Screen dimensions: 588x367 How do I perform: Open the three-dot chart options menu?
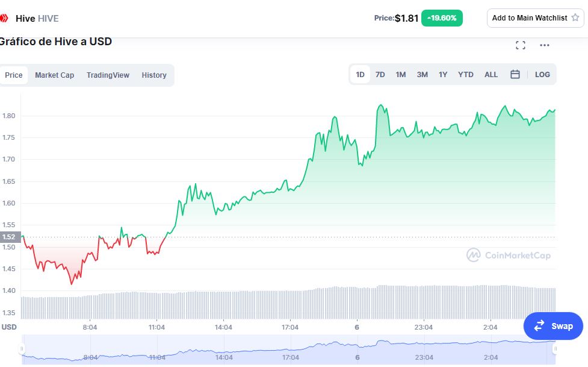click(x=545, y=45)
